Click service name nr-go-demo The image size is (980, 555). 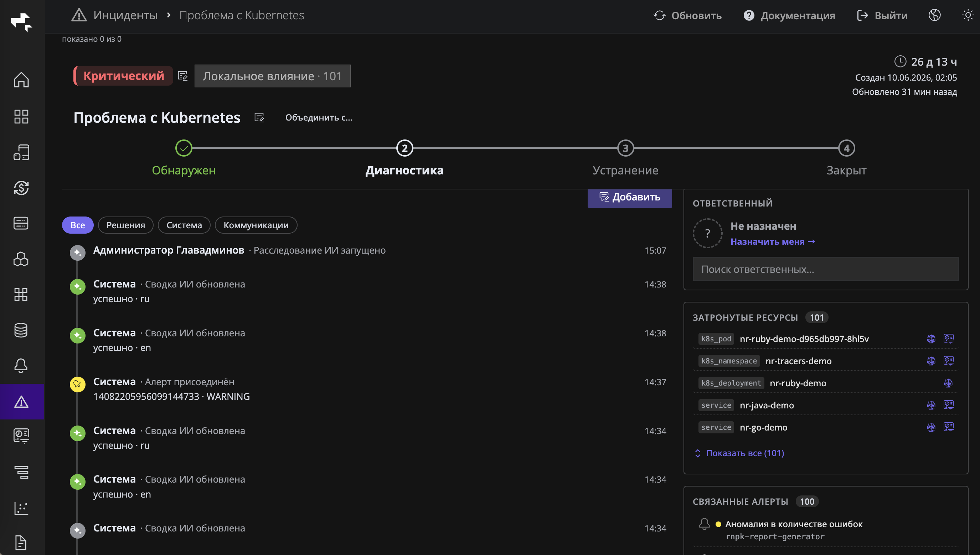[763, 427]
